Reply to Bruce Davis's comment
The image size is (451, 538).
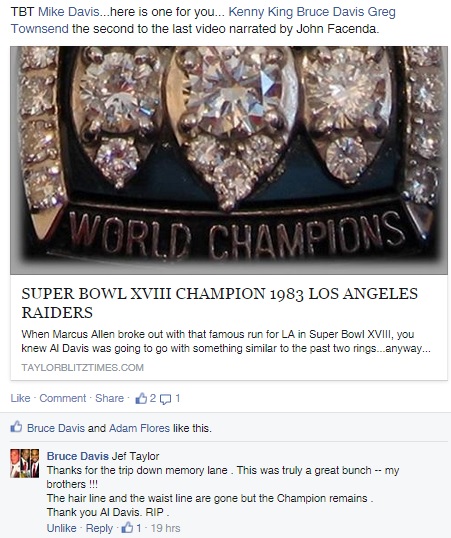pyautogui.click(x=99, y=528)
